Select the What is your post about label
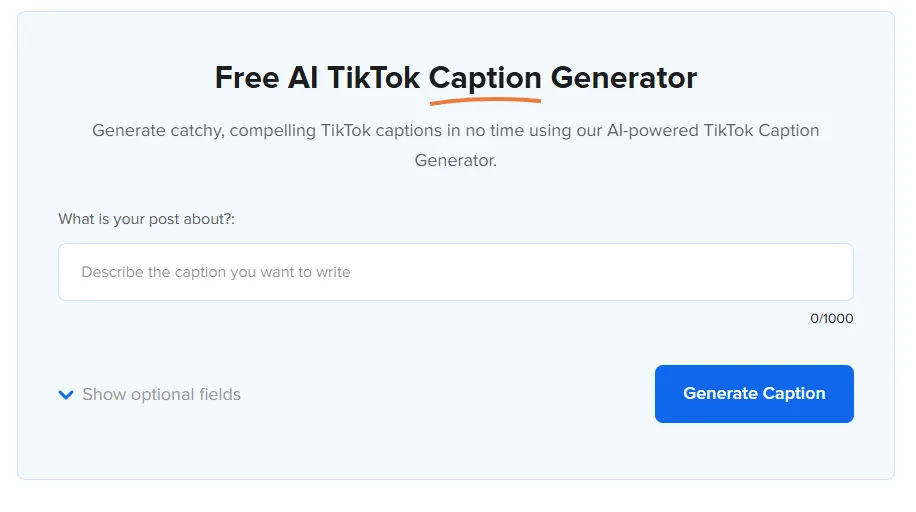The height and width of the screenshot is (512, 916). (x=146, y=219)
